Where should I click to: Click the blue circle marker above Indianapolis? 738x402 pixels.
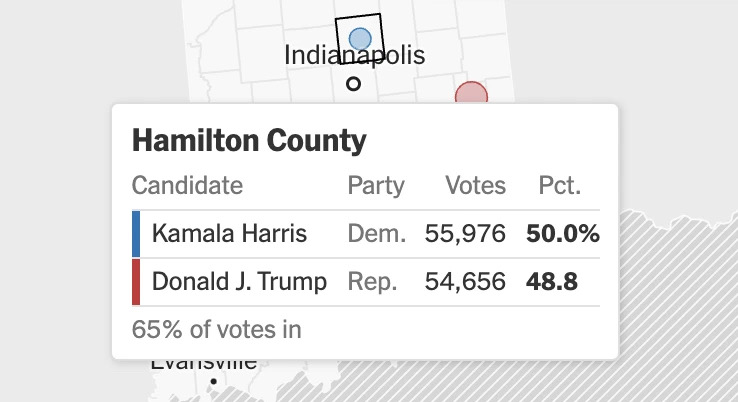click(360, 39)
